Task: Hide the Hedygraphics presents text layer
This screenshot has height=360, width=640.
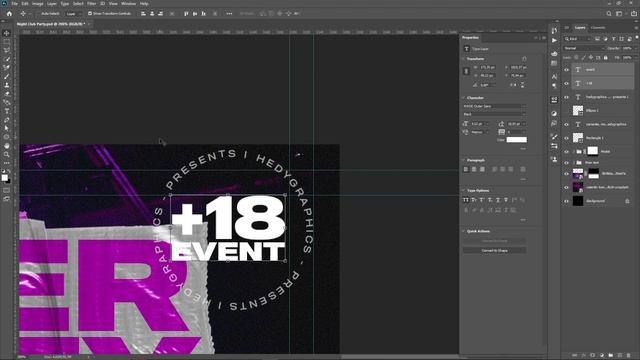Action: coord(567,97)
